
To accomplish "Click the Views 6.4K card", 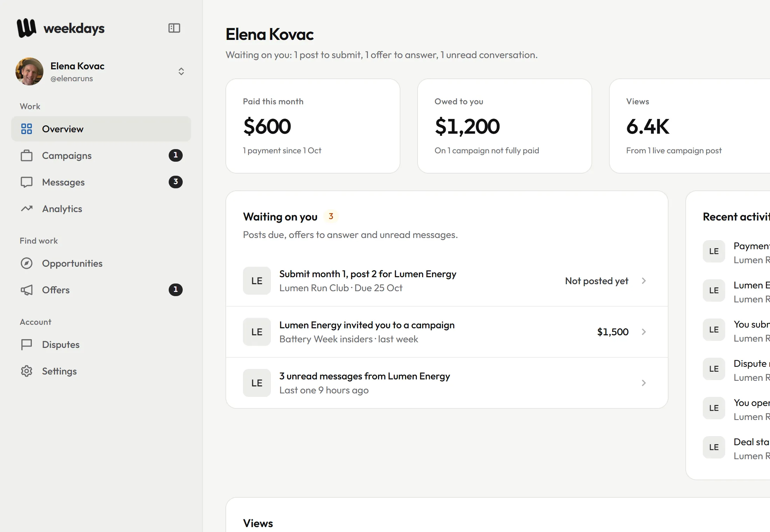I will [x=689, y=126].
